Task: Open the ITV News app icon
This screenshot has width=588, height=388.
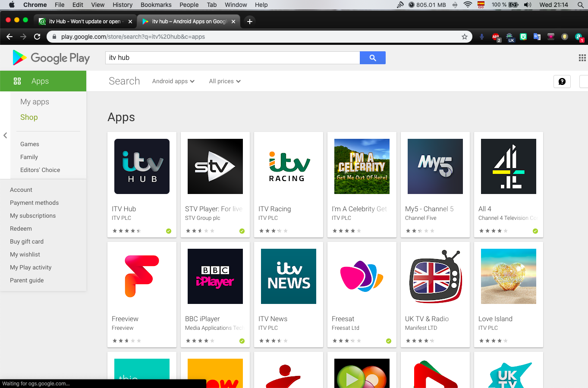Action: click(289, 276)
